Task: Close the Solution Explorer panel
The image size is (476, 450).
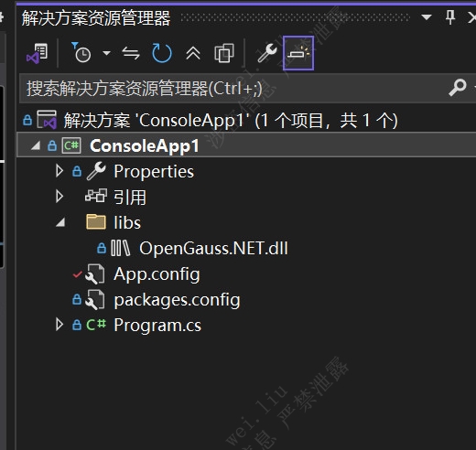Action: tap(471, 17)
